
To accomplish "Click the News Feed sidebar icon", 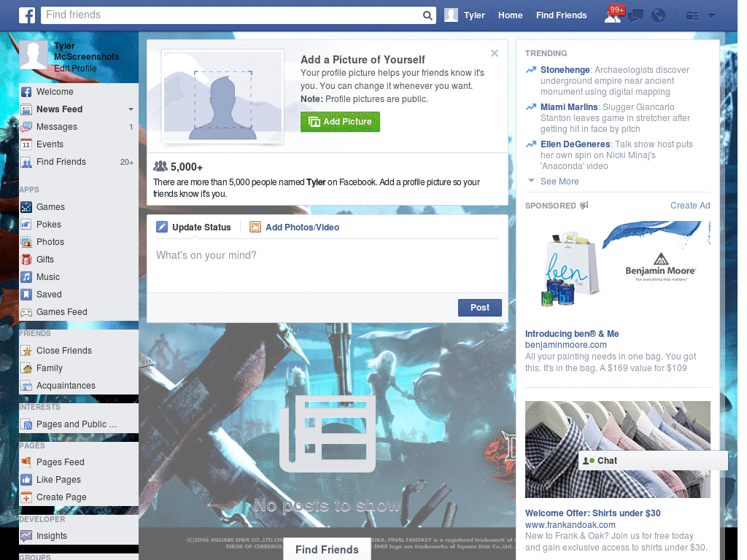I will click(x=26, y=109).
